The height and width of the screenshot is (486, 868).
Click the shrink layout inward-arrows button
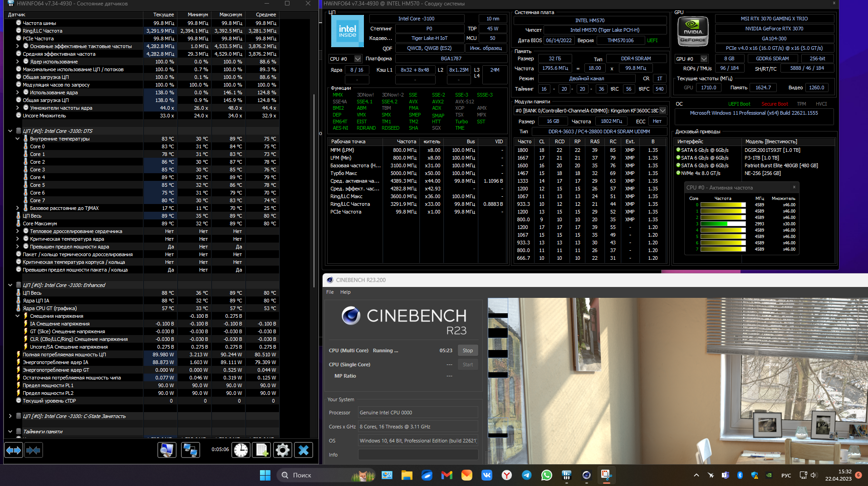34,450
